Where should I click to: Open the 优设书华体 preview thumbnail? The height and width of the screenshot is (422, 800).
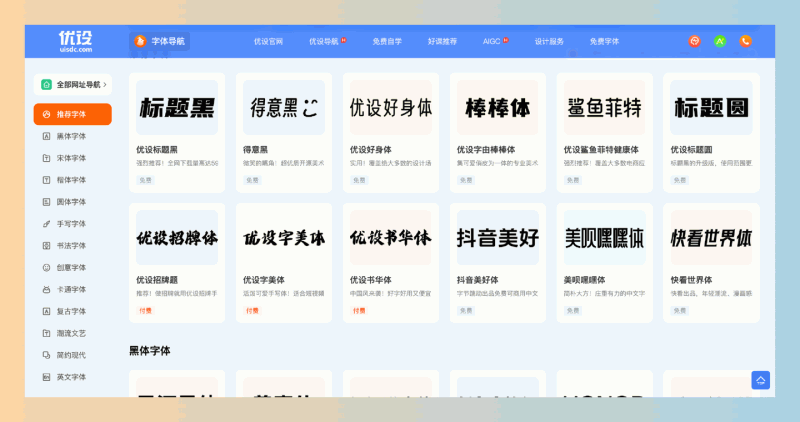[391, 238]
